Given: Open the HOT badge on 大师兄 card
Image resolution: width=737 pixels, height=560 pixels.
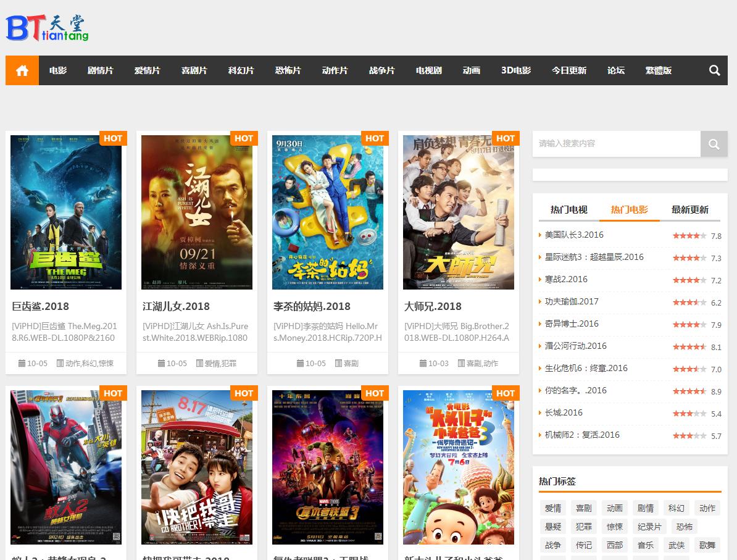Looking at the screenshot, I should (x=506, y=138).
